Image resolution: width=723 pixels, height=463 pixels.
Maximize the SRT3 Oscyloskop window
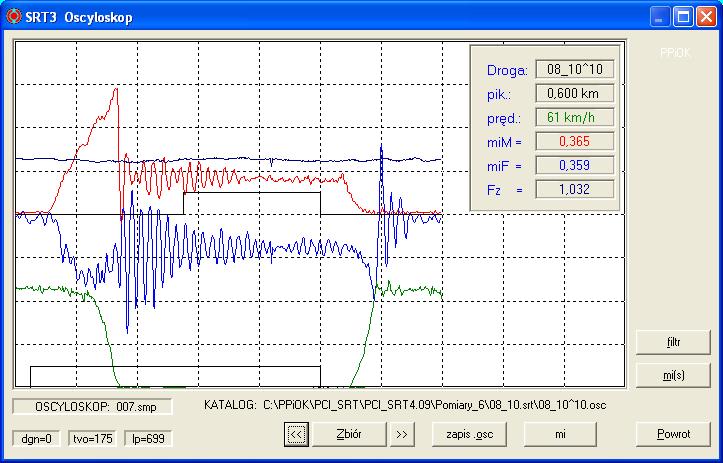683,18
